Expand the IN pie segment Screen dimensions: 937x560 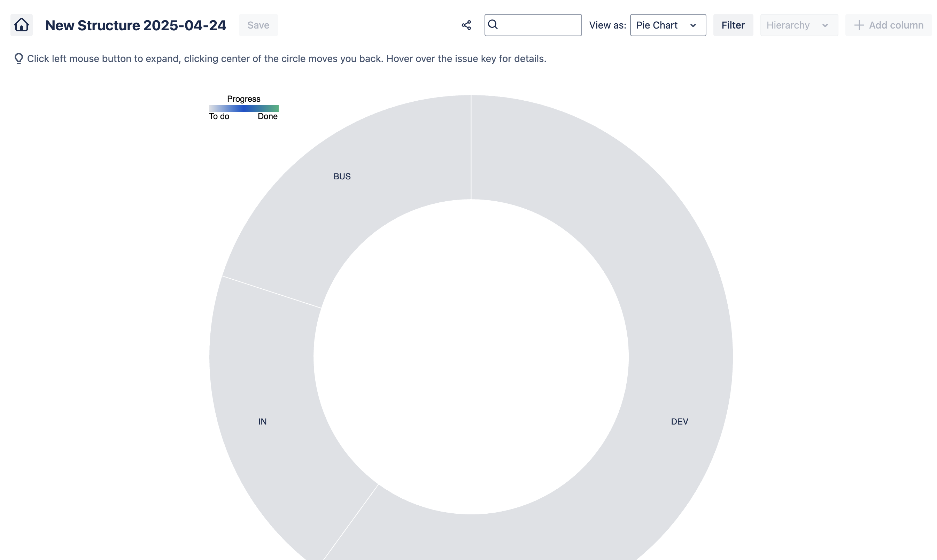click(x=262, y=421)
